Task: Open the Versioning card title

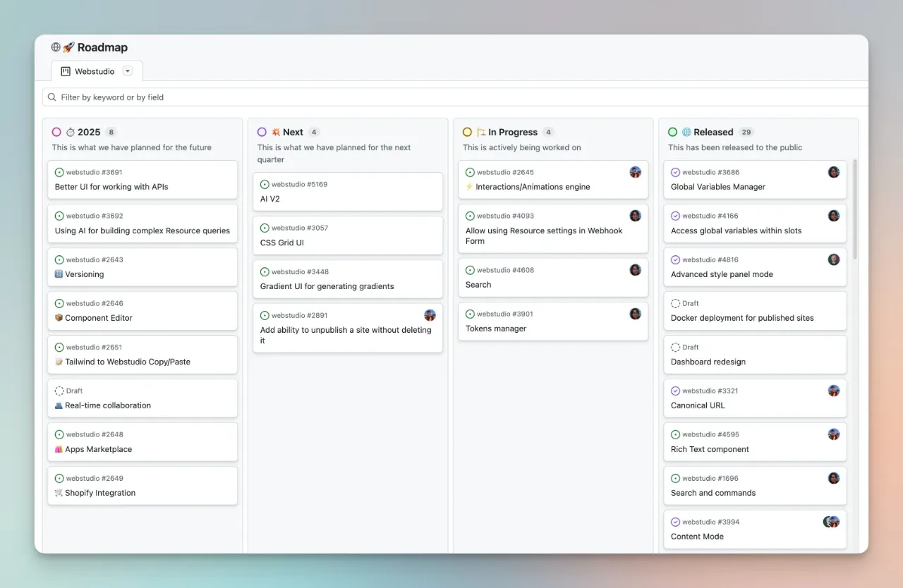Action: (84, 274)
